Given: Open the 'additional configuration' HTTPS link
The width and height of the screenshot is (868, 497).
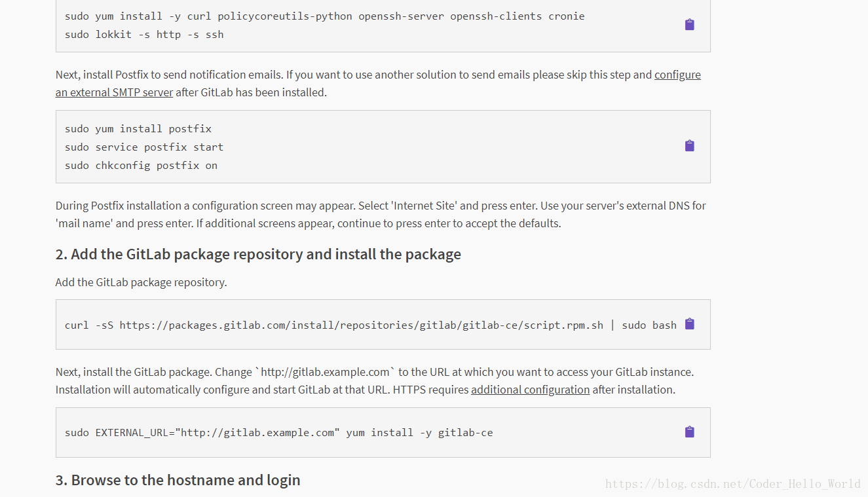Looking at the screenshot, I should click(530, 390).
